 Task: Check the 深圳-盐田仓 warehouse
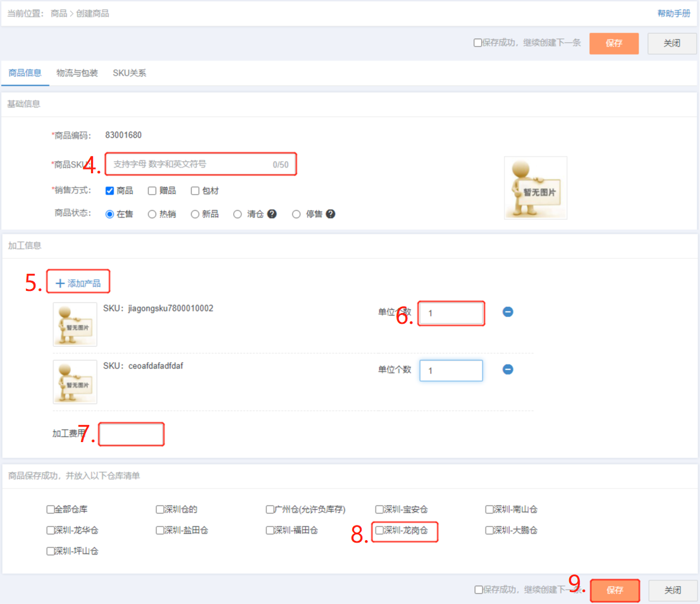pyautogui.click(x=160, y=531)
